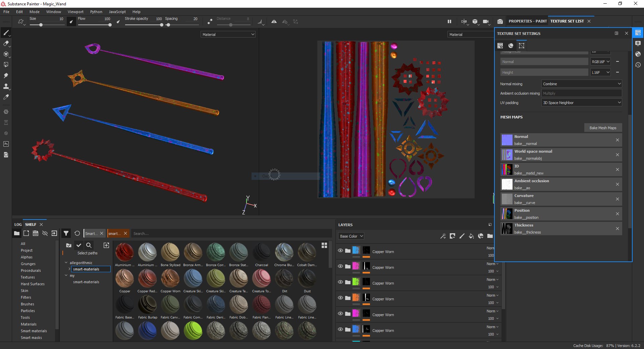Select the Hard Surfaces shelf category
The width and height of the screenshot is (644, 349).
click(33, 284)
